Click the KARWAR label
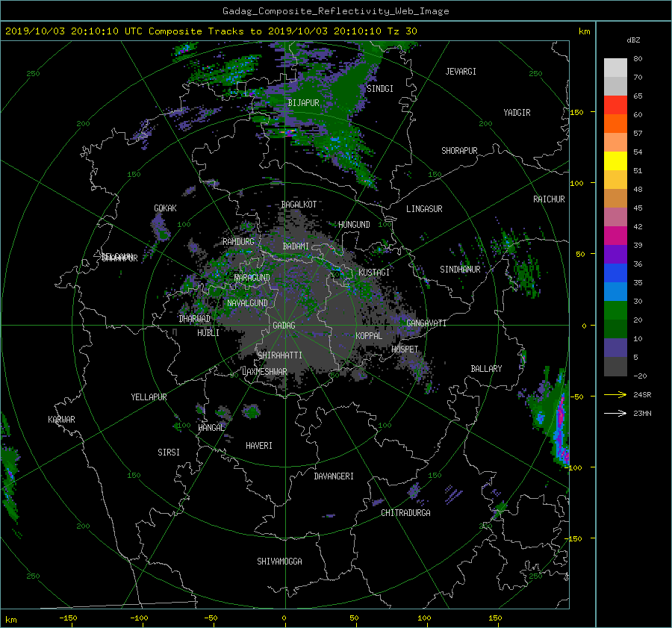The image size is (672, 628). point(61,420)
